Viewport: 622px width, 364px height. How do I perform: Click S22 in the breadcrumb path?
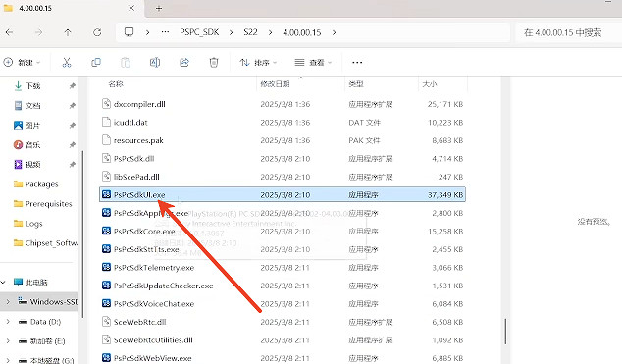(250, 32)
